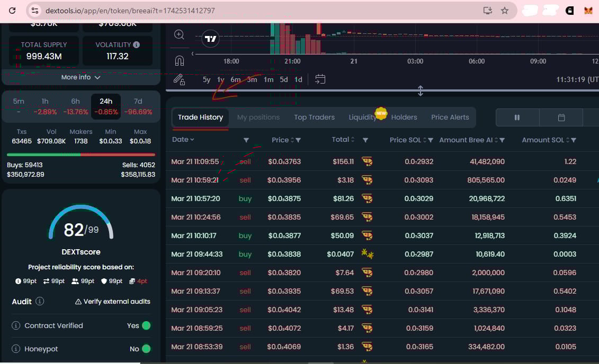Viewport: 599px width, 364px height.
Task: Click info icon beside Contract Verified
Action: (16, 325)
